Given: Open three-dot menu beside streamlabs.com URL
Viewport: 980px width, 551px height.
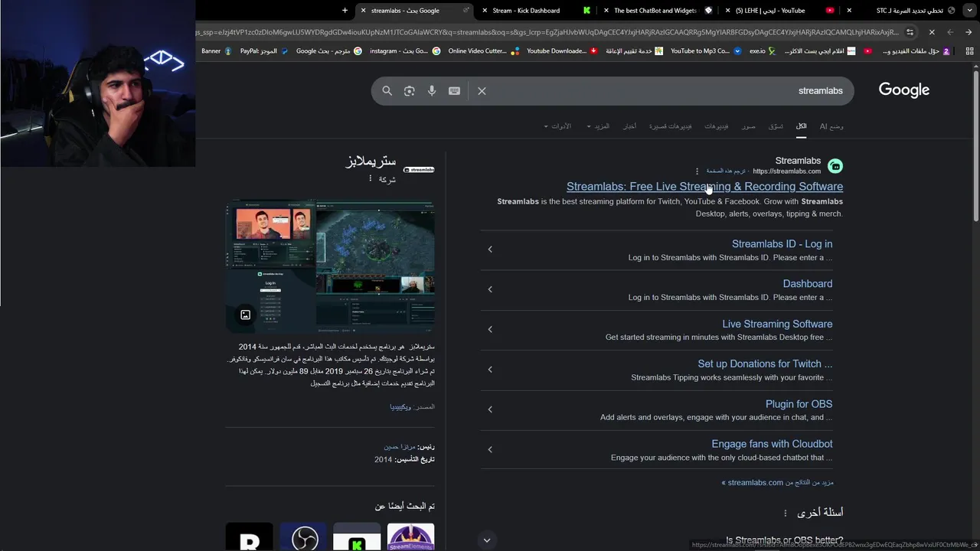Looking at the screenshot, I should click(697, 171).
